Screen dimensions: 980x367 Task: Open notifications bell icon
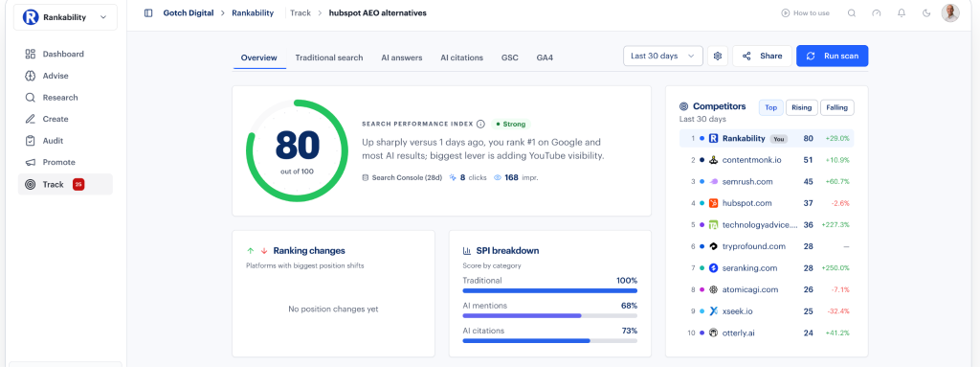[x=902, y=13]
